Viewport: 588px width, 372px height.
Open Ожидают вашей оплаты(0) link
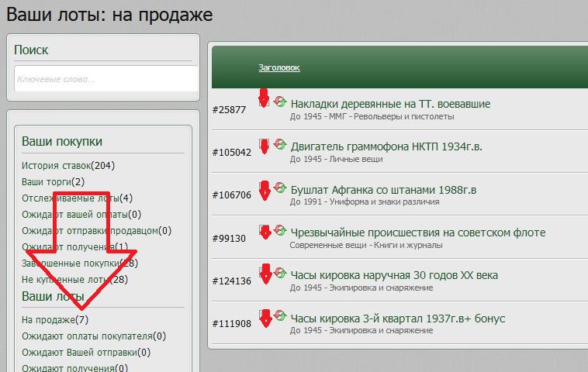81,214
